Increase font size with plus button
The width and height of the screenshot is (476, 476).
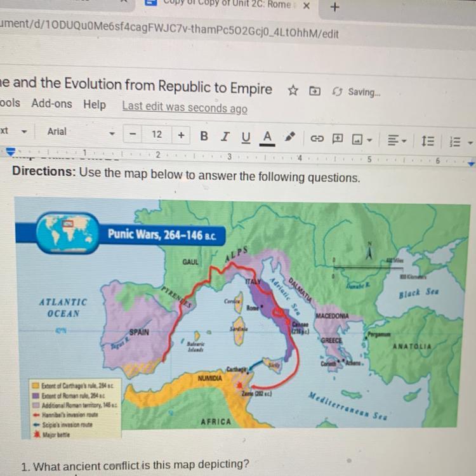coord(181,135)
